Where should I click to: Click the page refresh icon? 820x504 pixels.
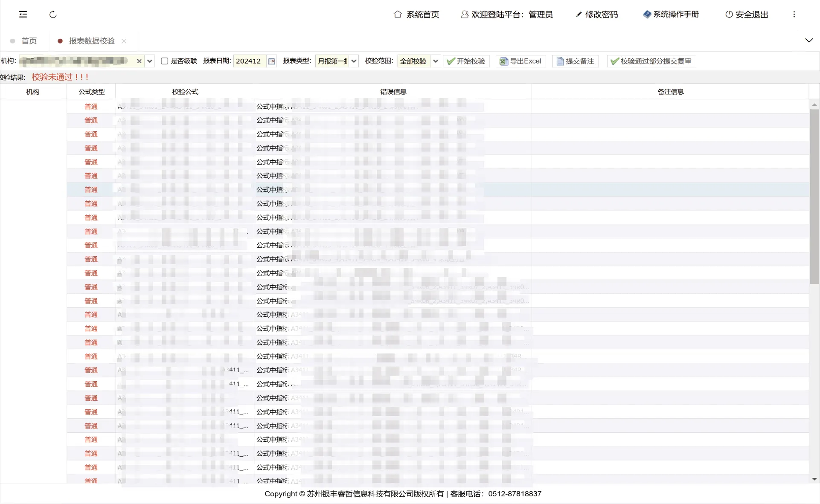coord(53,14)
